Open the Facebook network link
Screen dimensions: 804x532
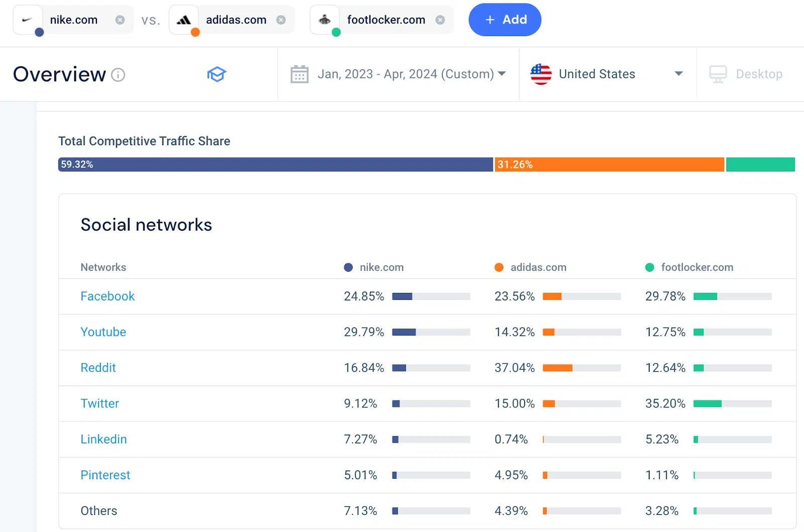(108, 296)
